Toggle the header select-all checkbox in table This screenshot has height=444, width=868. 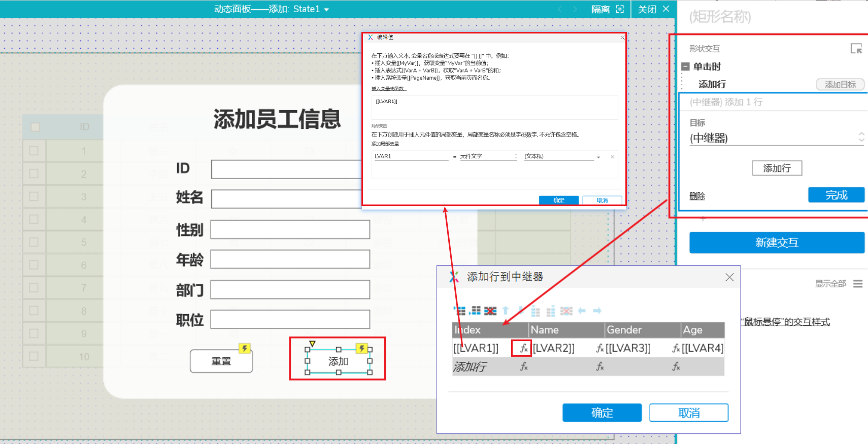[35, 127]
